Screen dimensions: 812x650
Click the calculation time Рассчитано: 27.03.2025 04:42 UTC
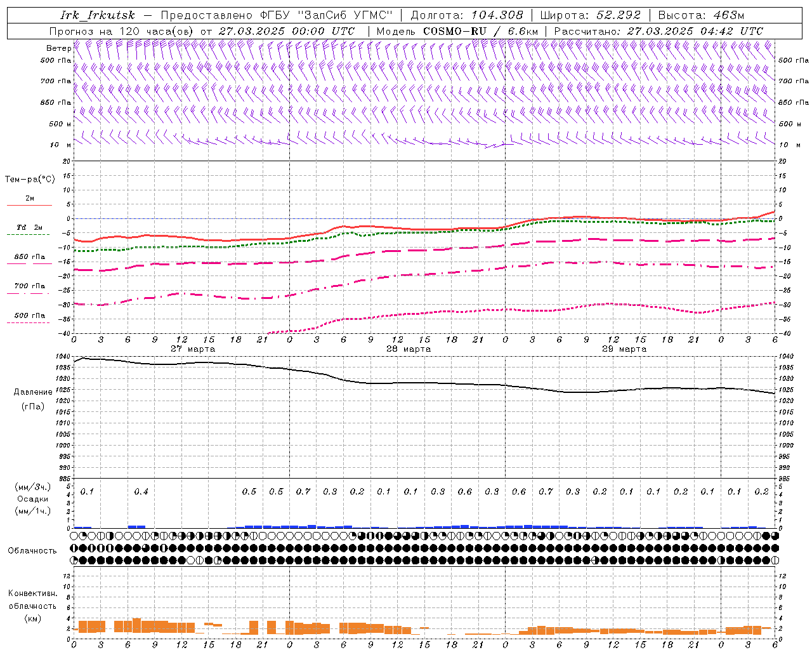[x=658, y=31]
